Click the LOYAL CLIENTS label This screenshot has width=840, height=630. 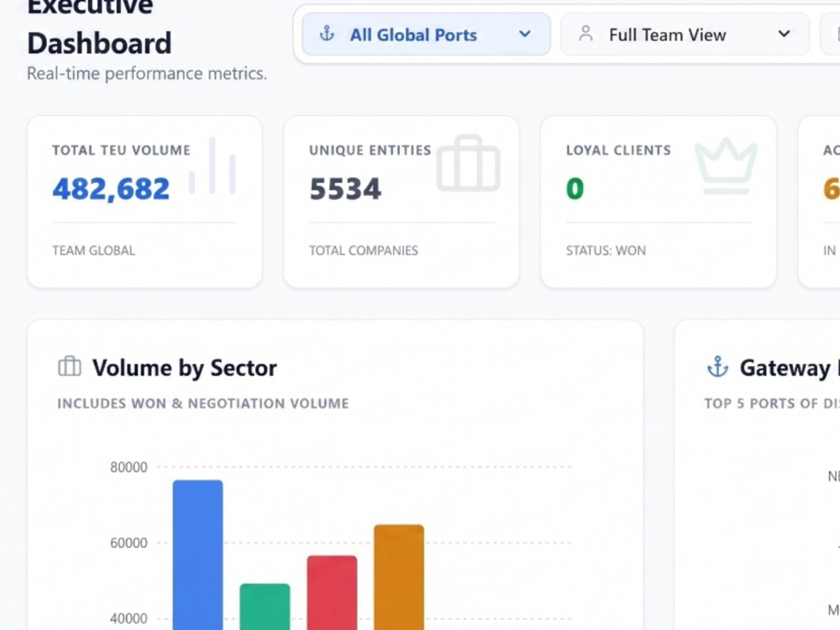pos(618,150)
